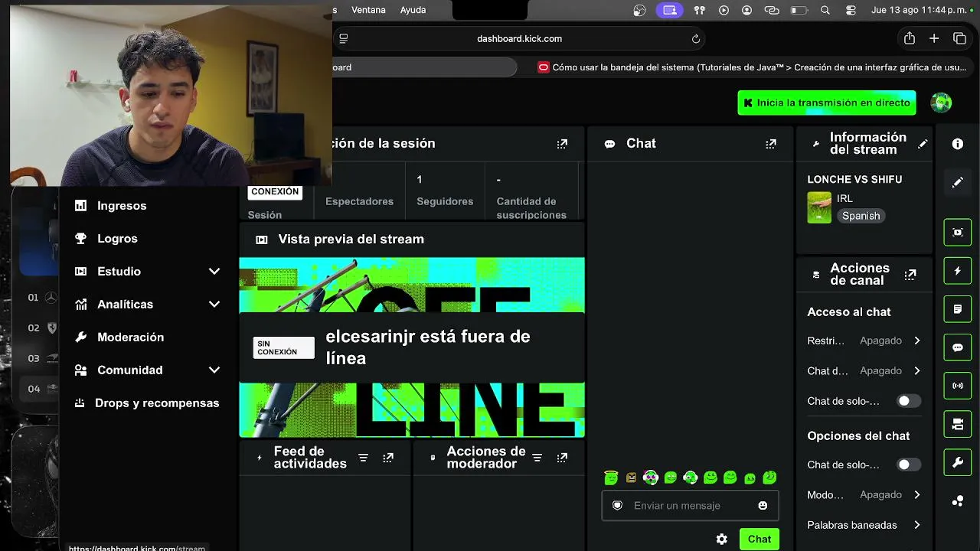
Task: Open Palabras baneadas settings
Action: (x=864, y=526)
